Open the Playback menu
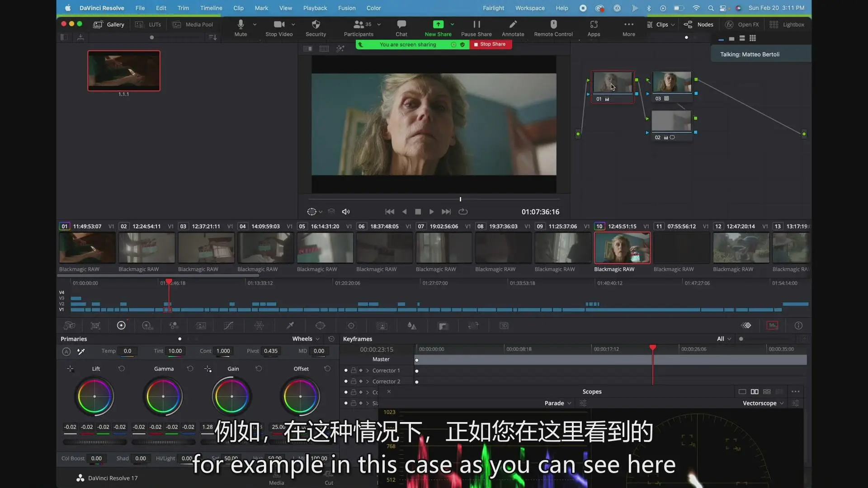 pyautogui.click(x=315, y=8)
